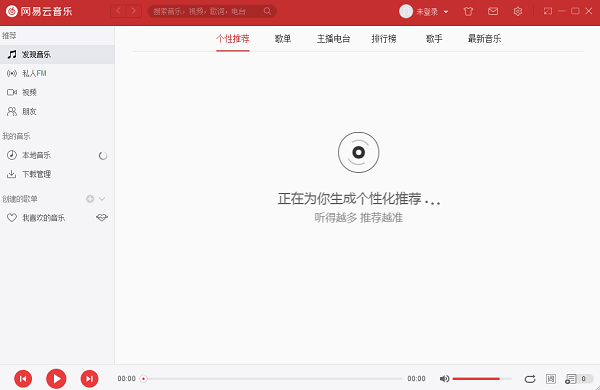600x390 pixels.
Task: Collapse the 创建的歌单 section chevron
Action: [102, 199]
